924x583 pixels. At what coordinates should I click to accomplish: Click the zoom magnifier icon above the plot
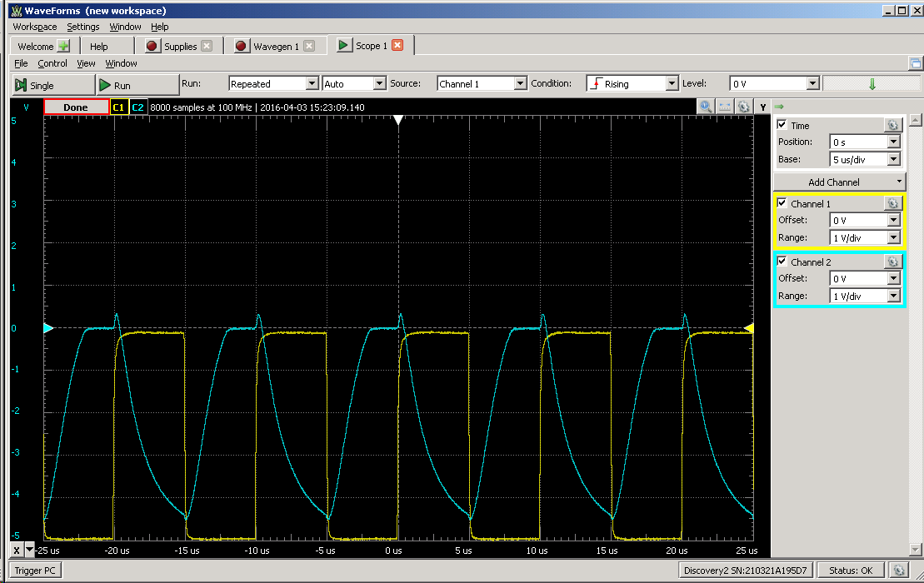tap(706, 107)
